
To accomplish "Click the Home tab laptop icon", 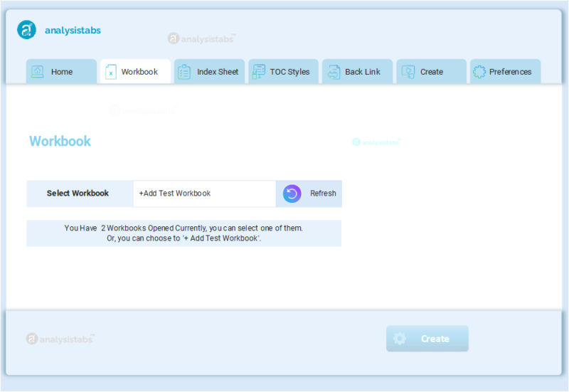I will tap(38, 72).
